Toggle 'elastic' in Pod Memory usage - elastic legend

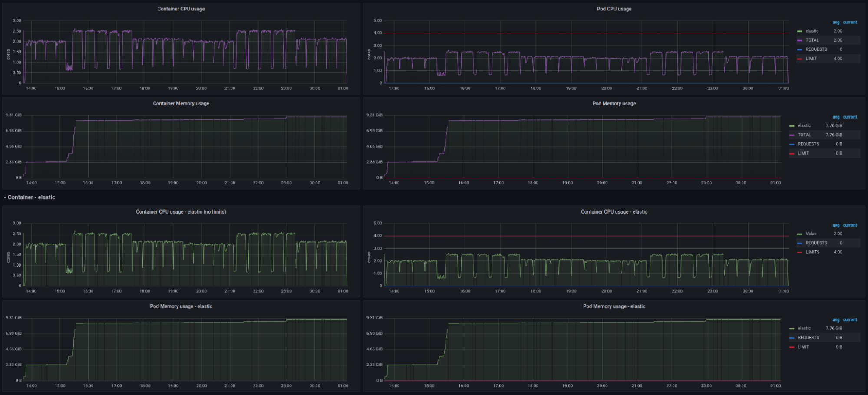coord(804,329)
